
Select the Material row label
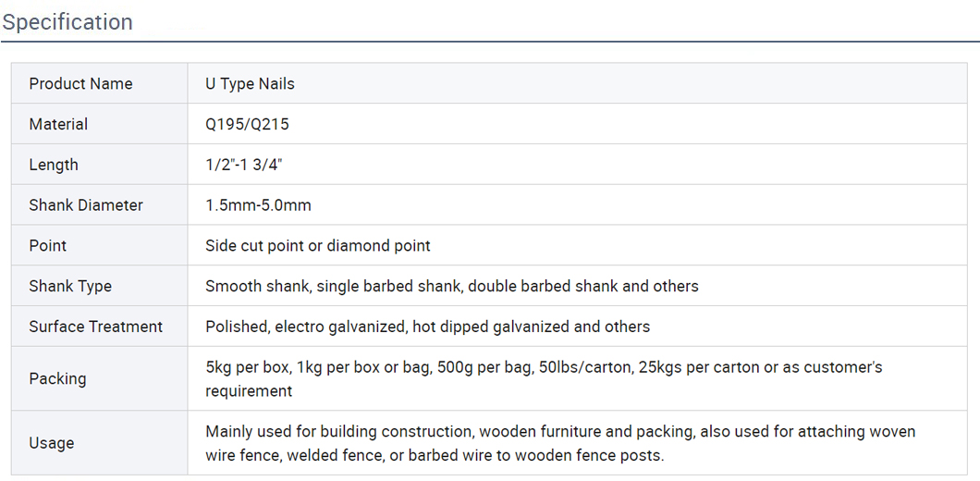point(58,125)
